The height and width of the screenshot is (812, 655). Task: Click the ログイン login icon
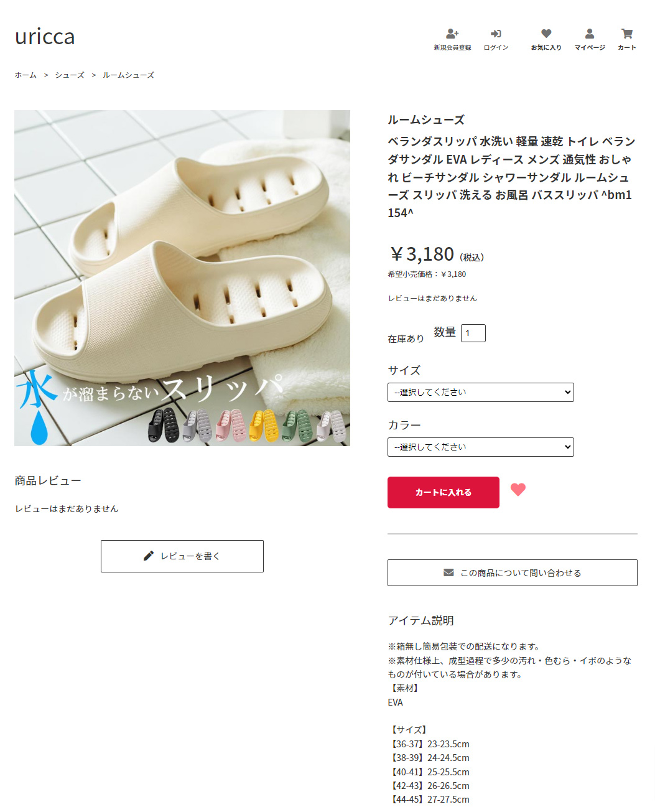pyautogui.click(x=496, y=34)
